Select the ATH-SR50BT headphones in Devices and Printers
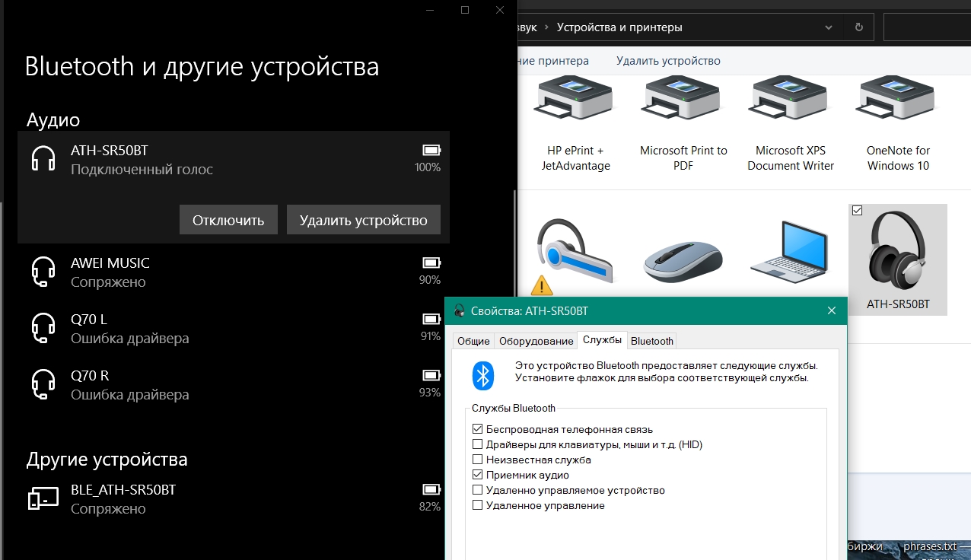 tap(898, 259)
